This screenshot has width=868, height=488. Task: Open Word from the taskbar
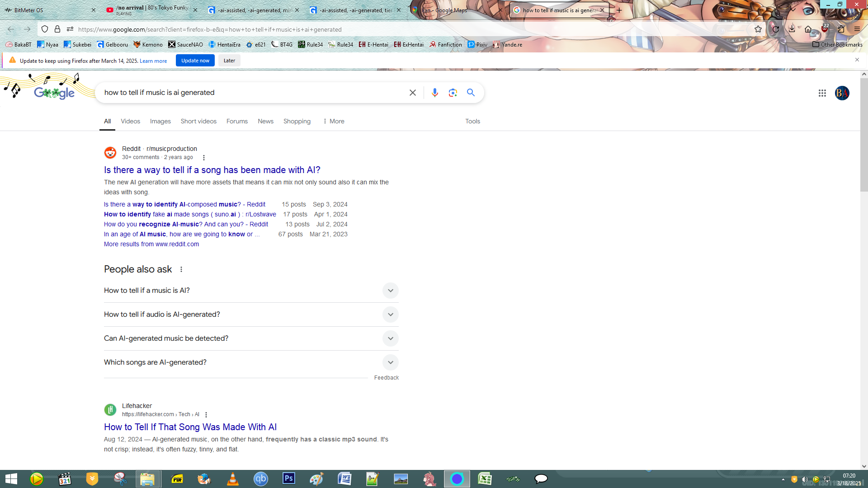point(345,479)
